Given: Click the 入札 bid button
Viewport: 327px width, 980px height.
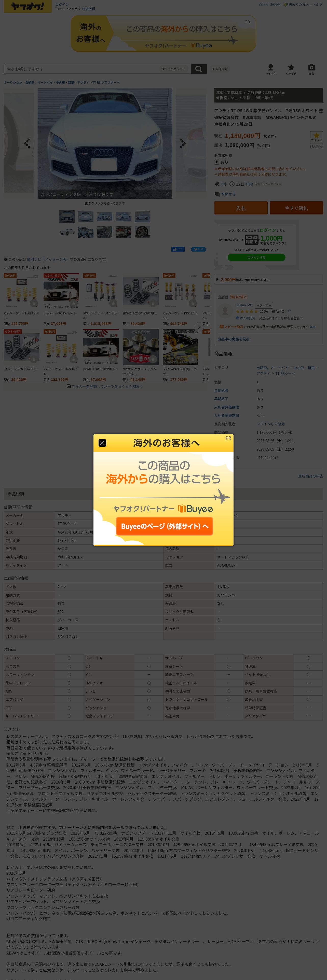Looking at the screenshot, I should pos(241,208).
